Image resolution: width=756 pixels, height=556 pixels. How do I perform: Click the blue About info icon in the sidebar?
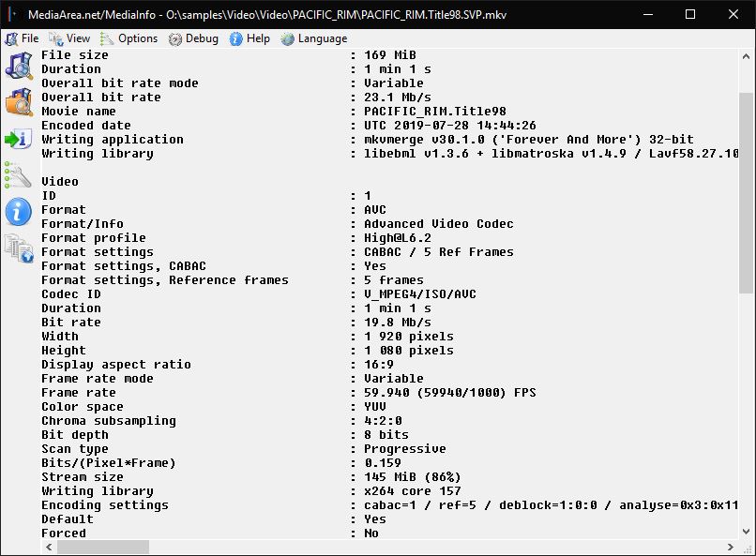[19, 212]
